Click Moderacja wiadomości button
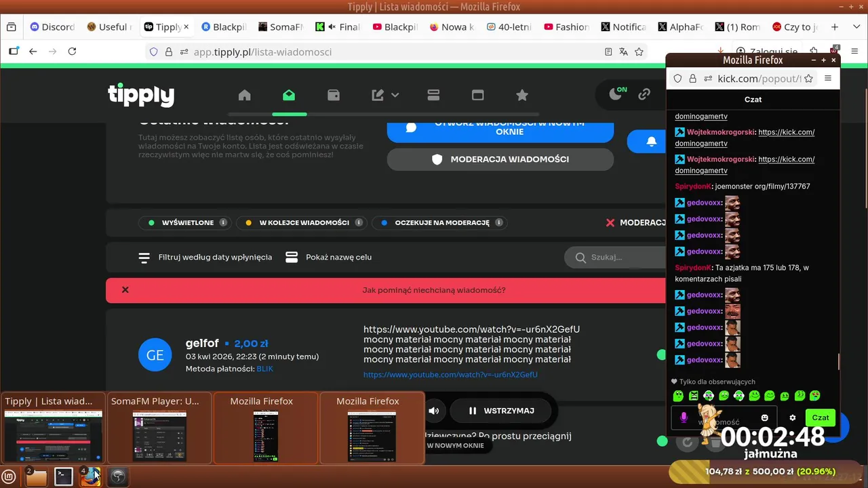Image resolution: width=868 pixels, height=488 pixels. coord(500,159)
